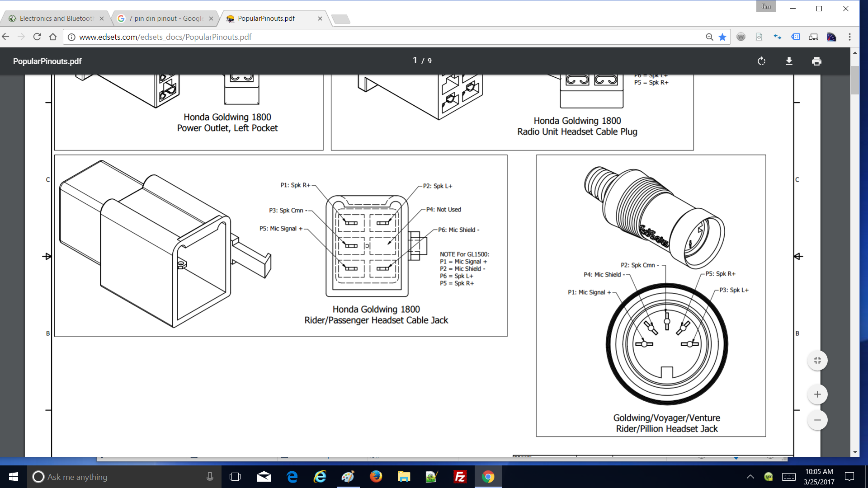The height and width of the screenshot is (488, 868).
Task: Open the taskbar clock and date
Action: pyautogui.click(x=819, y=477)
